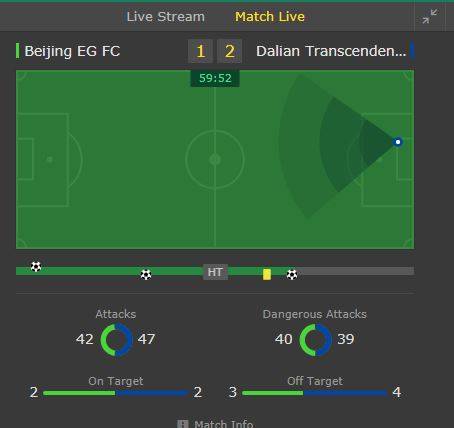
Task: Click the 59:52 match clock
Action: [x=215, y=78]
